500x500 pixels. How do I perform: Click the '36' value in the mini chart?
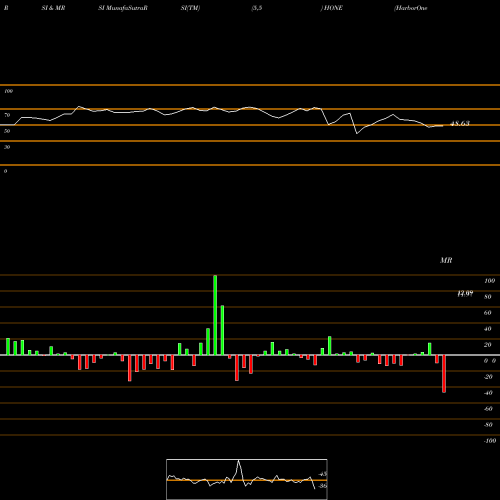[323, 486]
